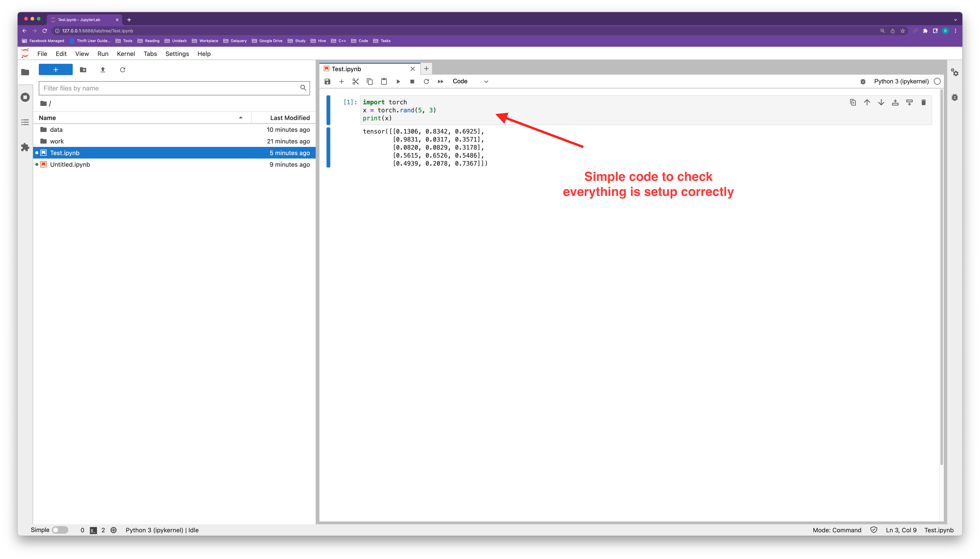Screen dimensions: 980x559
Task: Interrupt the kernel with stop icon
Action: tap(412, 81)
